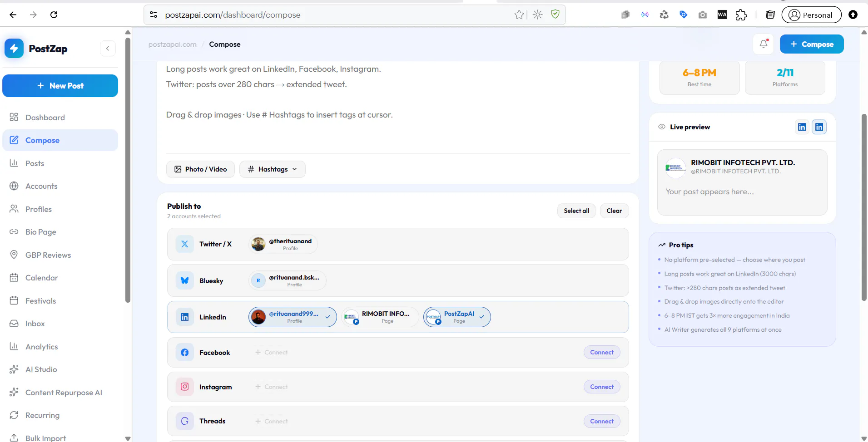Screen dimensions: 868x442
Task: Open AI Studio in the sidebar
Action: 60,369
